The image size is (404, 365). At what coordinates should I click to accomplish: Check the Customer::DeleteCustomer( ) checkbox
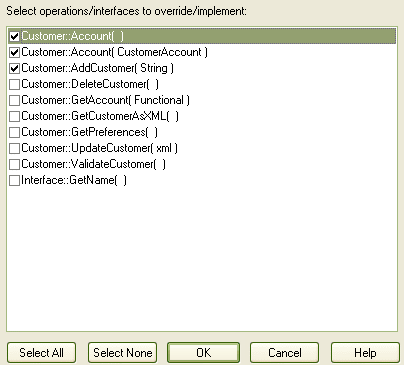pos(14,84)
